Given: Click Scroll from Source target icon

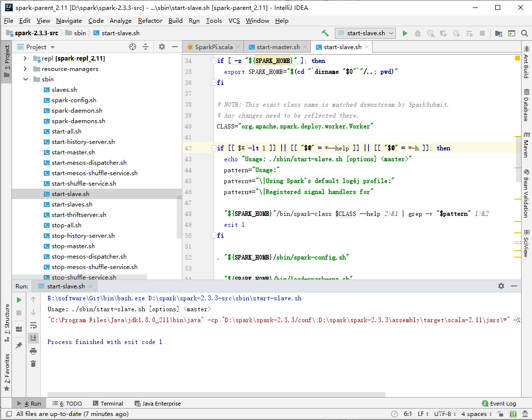Looking at the screenshot, I should pos(133,47).
